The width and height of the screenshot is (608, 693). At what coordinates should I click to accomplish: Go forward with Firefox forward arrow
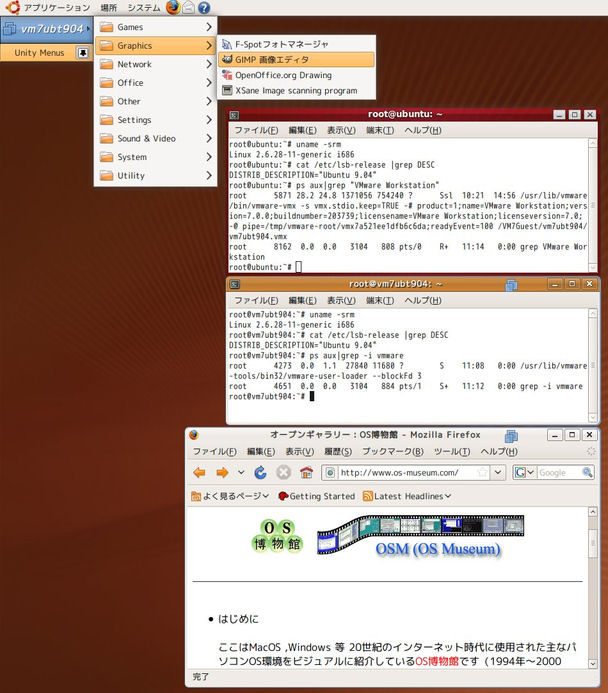pos(222,473)
